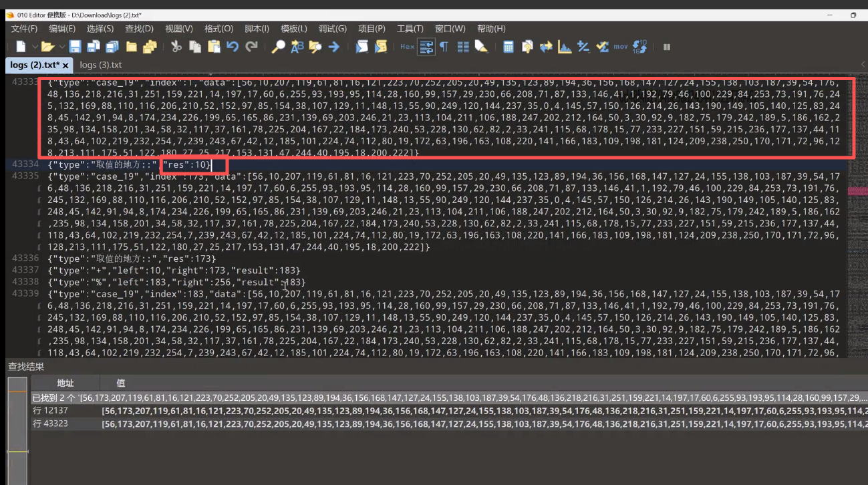Click the Close All stacked folders icon
Screen dimensions: 868x485
(150, 47)
